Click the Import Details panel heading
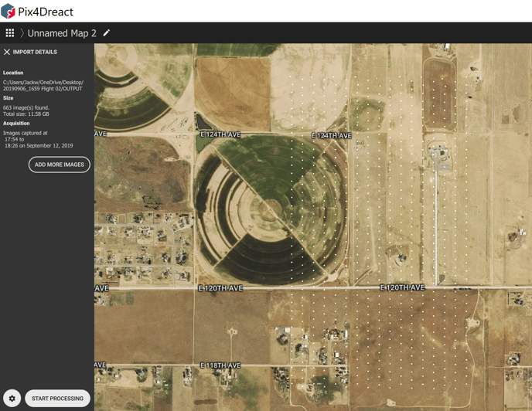This screenshot has width=532, height=411. [35, 53]
